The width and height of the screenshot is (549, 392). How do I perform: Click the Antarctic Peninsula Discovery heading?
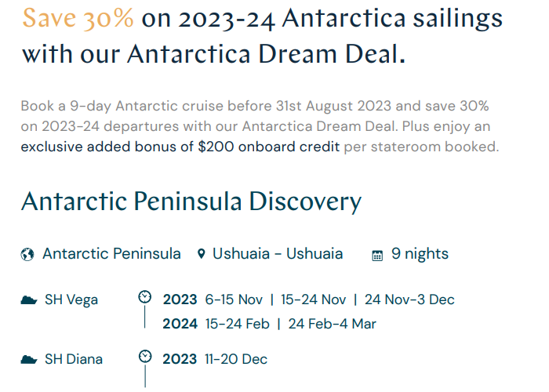pos(191,201)
